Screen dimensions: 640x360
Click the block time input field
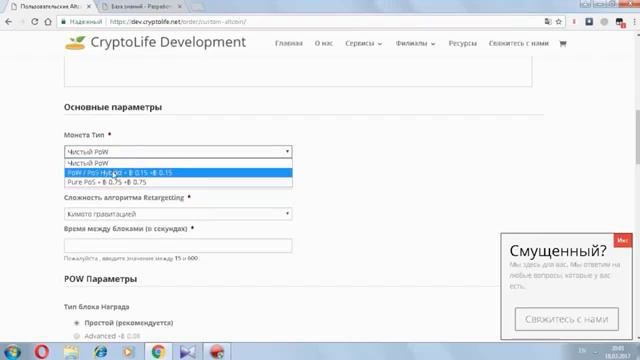178,246
